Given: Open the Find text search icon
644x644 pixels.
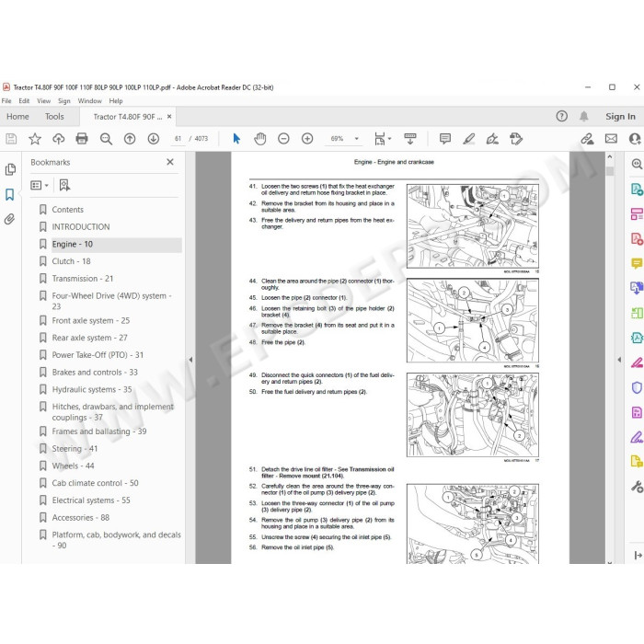Looking at the screenshot, I should click(x=106, y=139).
